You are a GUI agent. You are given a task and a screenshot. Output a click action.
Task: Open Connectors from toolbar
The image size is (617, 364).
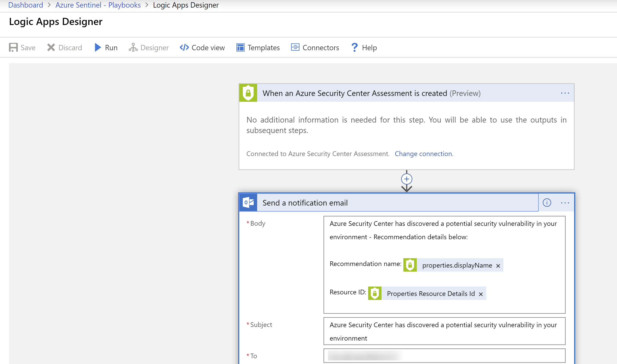pyautogui.click(x=321, y=48)
